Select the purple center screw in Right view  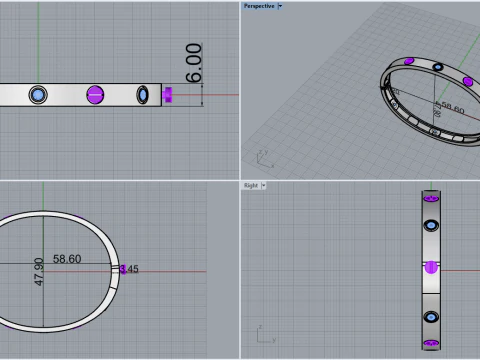coord(431,267)
